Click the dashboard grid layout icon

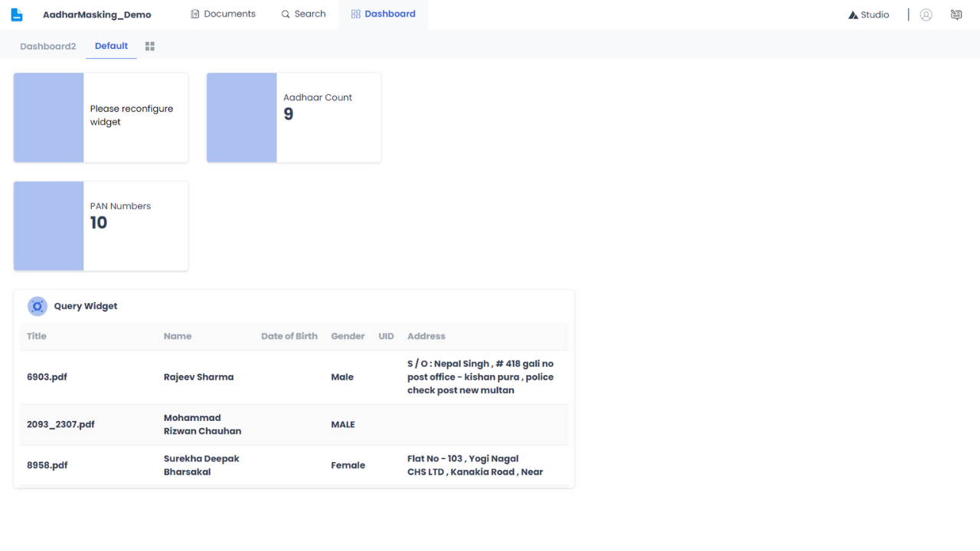150,47
